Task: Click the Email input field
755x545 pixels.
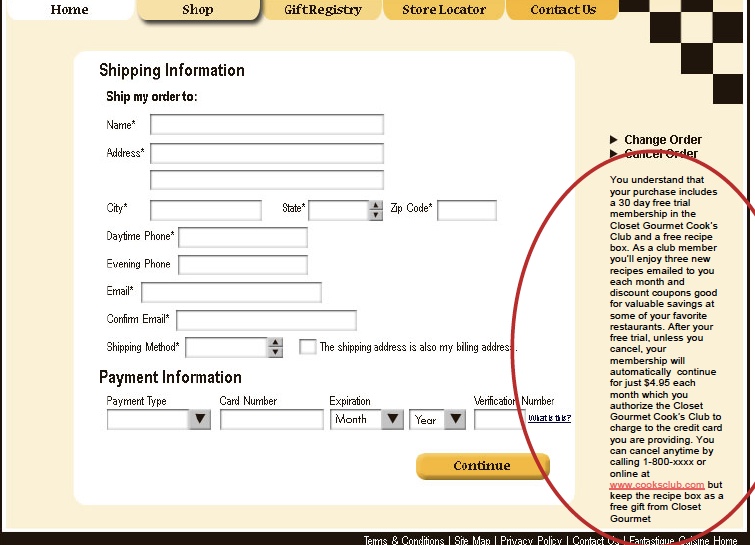Action: click(231, 292)
